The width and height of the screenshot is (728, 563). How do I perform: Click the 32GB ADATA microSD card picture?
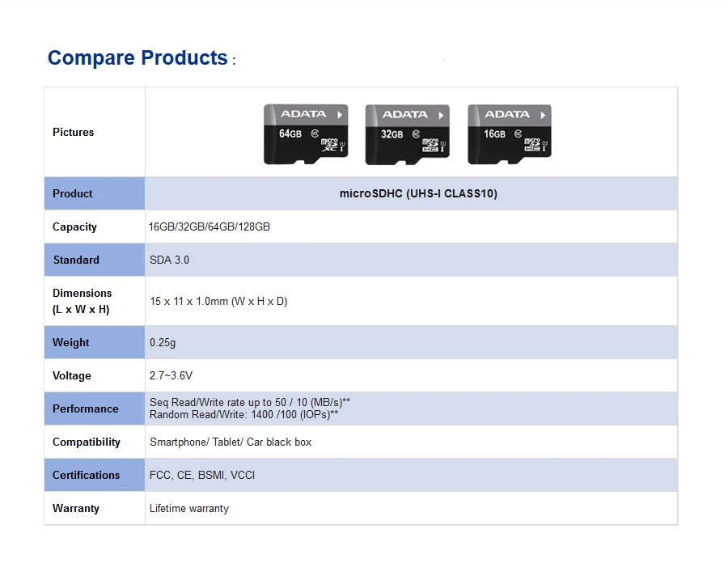click(407, 134)
